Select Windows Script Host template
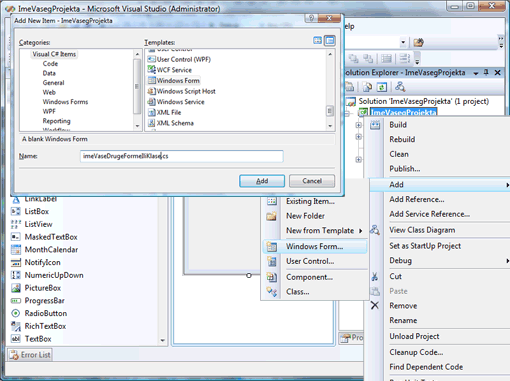Image resolution: width=510 pixels, height=381 pixels. tap(182, 91)
